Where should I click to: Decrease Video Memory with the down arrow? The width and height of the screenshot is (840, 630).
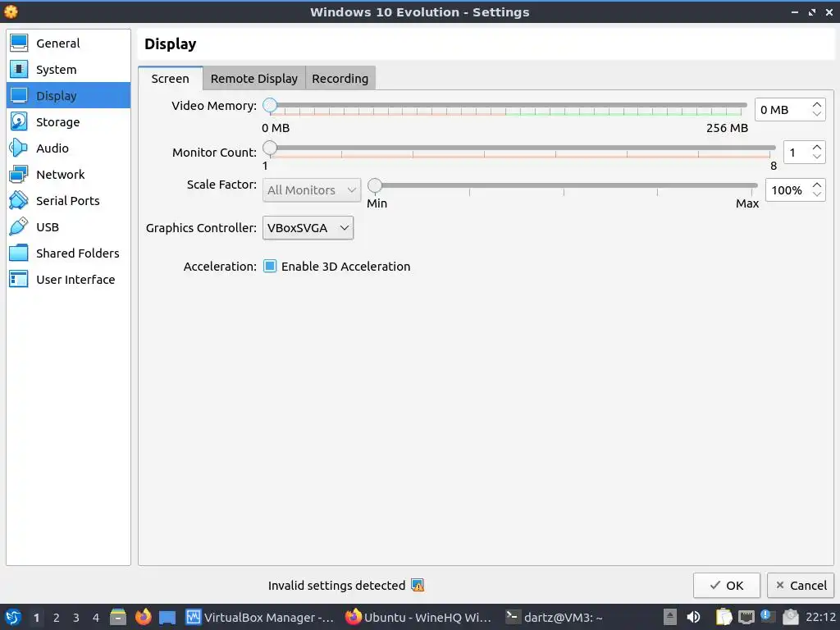click(x=816, y=114)
